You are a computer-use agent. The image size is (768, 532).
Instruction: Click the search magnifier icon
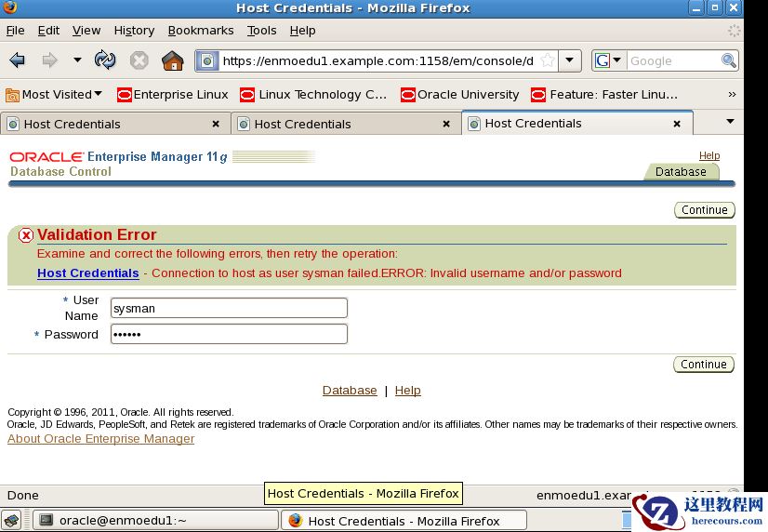(729, 60)
